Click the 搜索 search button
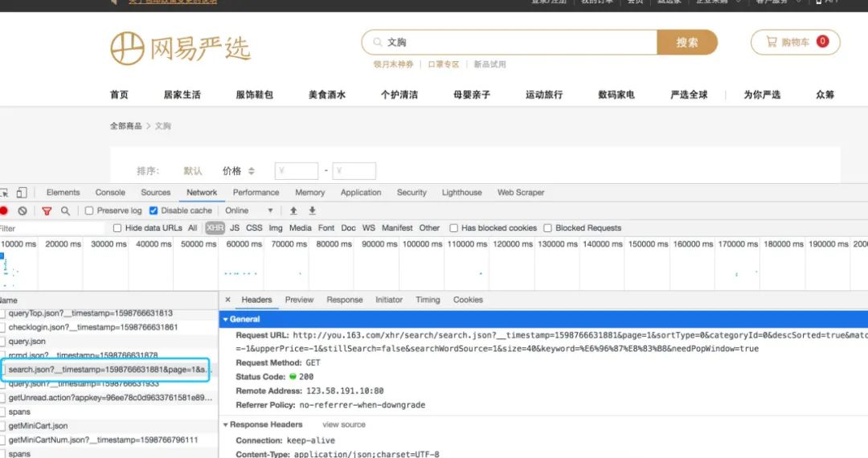Image resolution: width=868 pixels, height=458 pixels. click(687, 42)
